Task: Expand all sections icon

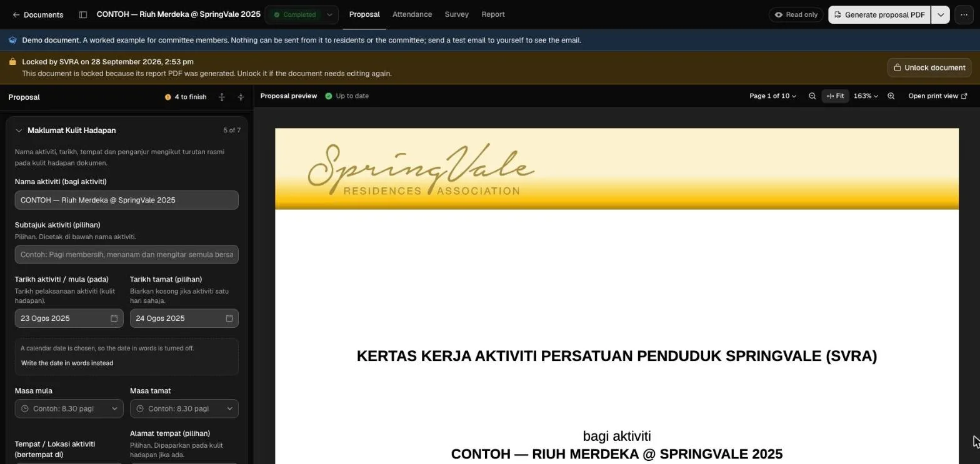Action: 221,97
